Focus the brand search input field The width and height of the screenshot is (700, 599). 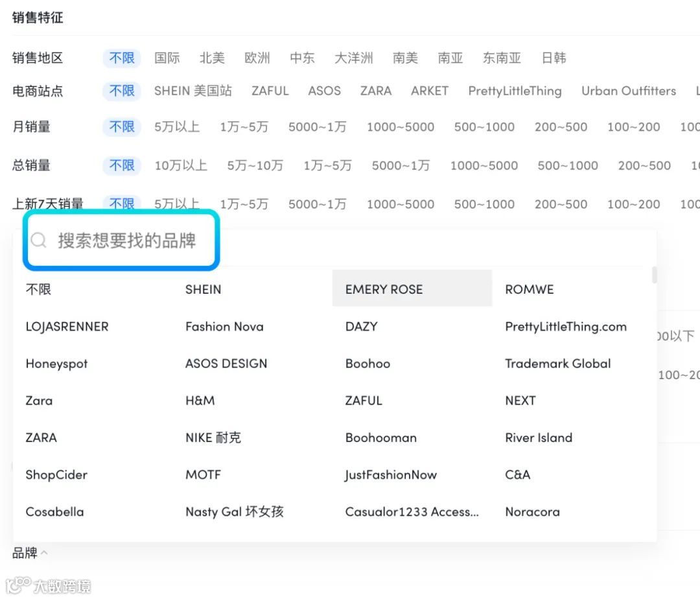(x=121, y=240)
